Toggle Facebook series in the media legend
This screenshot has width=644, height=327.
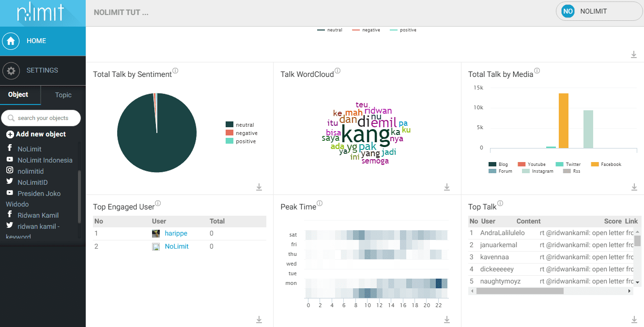[606, 164]
